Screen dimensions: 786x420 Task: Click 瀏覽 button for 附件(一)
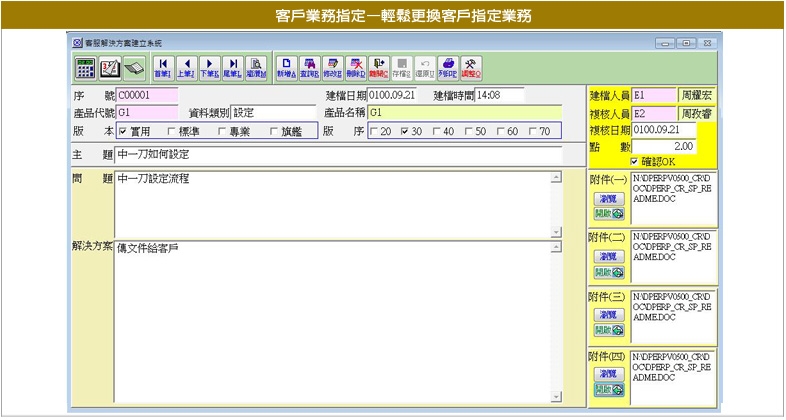[607, 199]
